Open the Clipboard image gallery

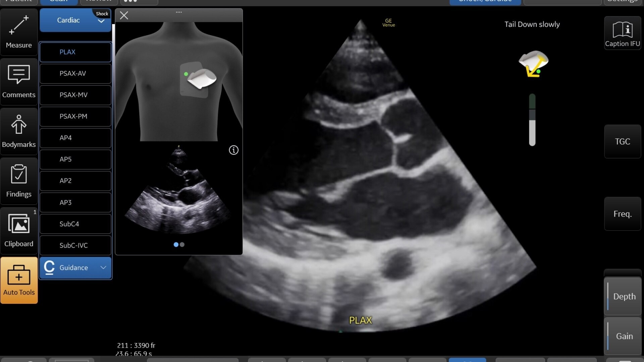pos(19,231)
